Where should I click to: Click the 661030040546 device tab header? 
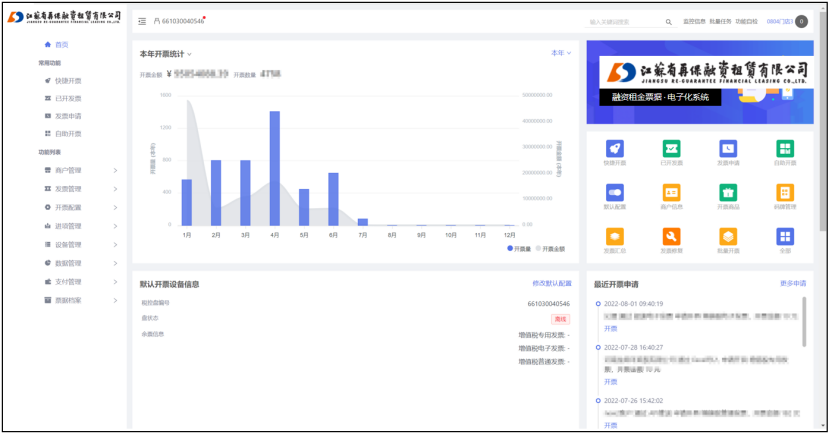tap(179, 21)
